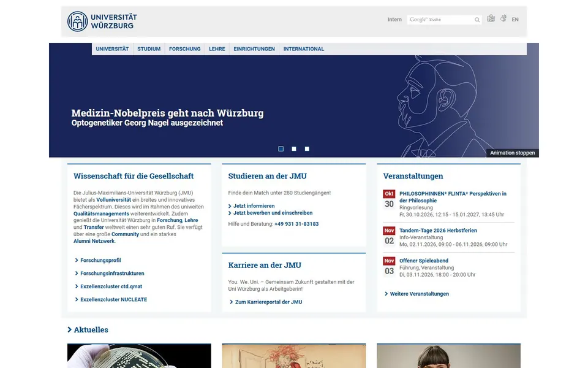This screenshot has height=368, width=588.
Task: Open the historical drawing news thumbnail
Action: (x=294, y=356)
